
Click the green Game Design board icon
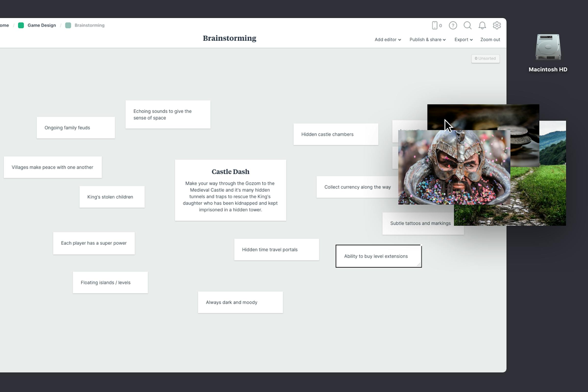(21, 25)
